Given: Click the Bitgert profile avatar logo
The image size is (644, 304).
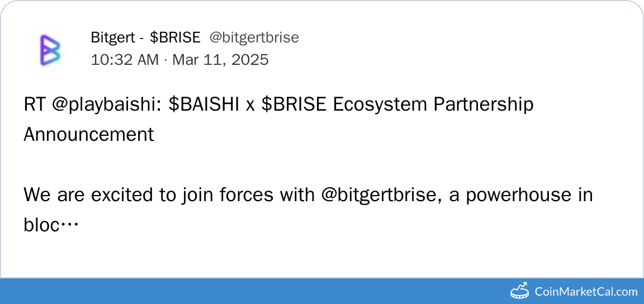Looking at the screenshot, I should [50, 49].
